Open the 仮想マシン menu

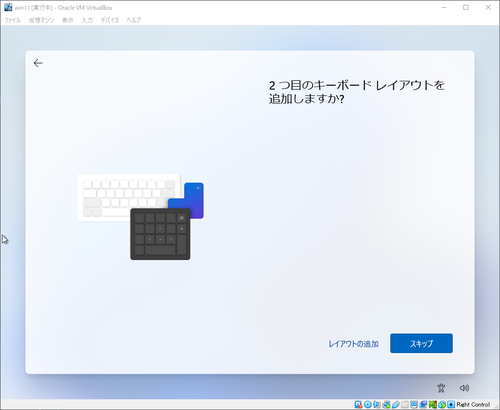41,20
